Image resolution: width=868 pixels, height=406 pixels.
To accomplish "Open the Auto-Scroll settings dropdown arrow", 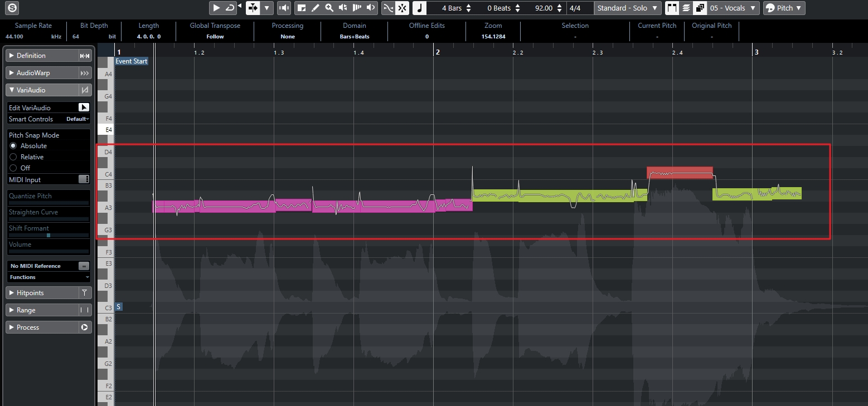I will [266, 8].
